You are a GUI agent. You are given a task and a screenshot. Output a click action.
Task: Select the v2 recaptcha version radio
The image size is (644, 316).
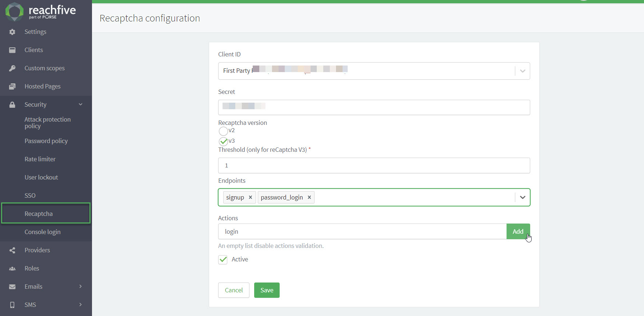coord(223,131)
